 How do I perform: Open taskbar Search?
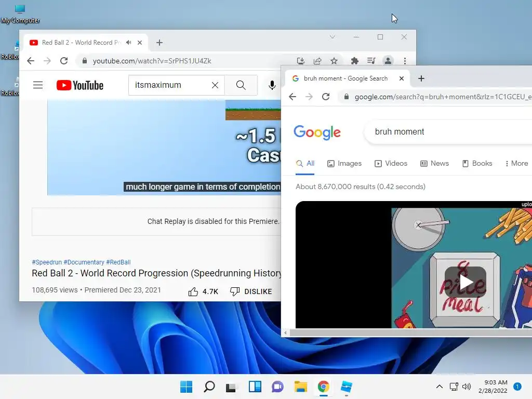[209, 387]
